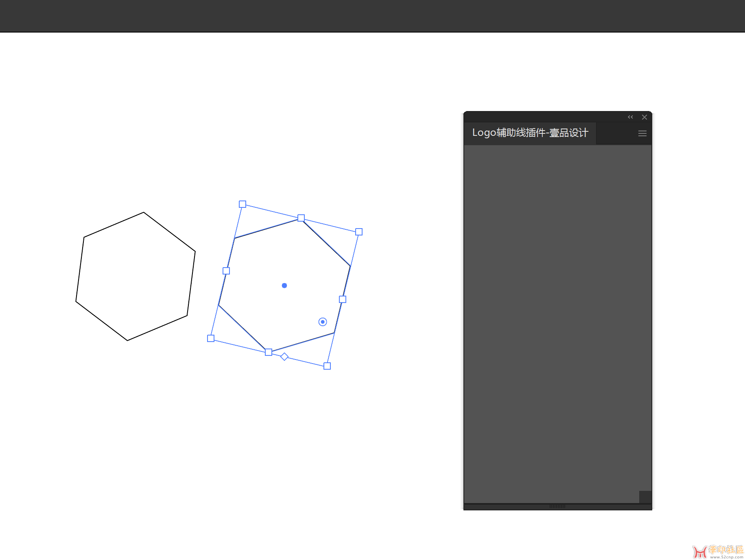Click the diamond polygon-sides widget
745x560 pixels.
(284, 357)
